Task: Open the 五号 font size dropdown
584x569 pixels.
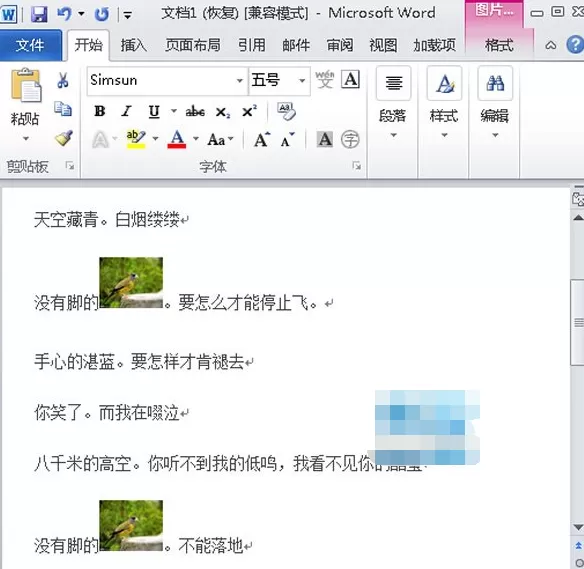Action: pyautogui.click(x=302, y=80)
